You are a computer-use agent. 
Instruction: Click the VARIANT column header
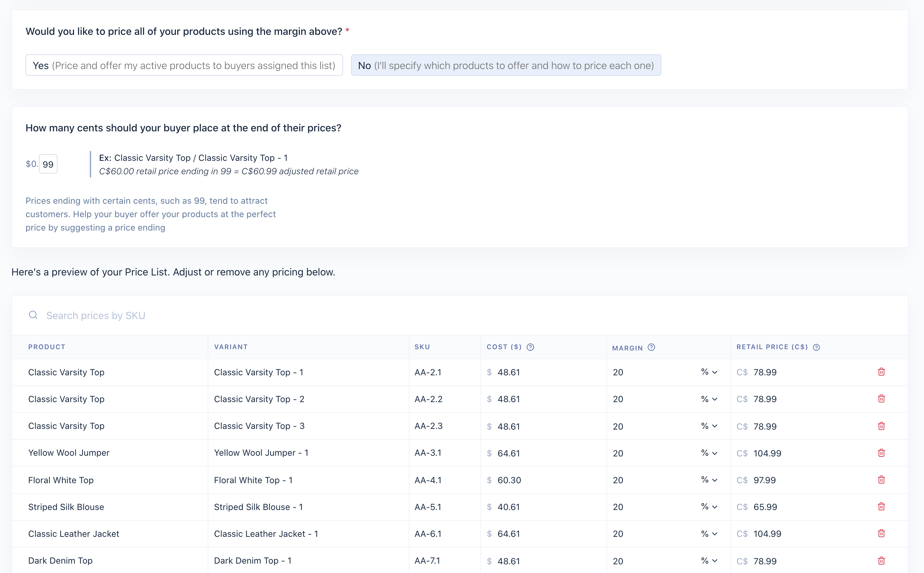click(231, 347)
